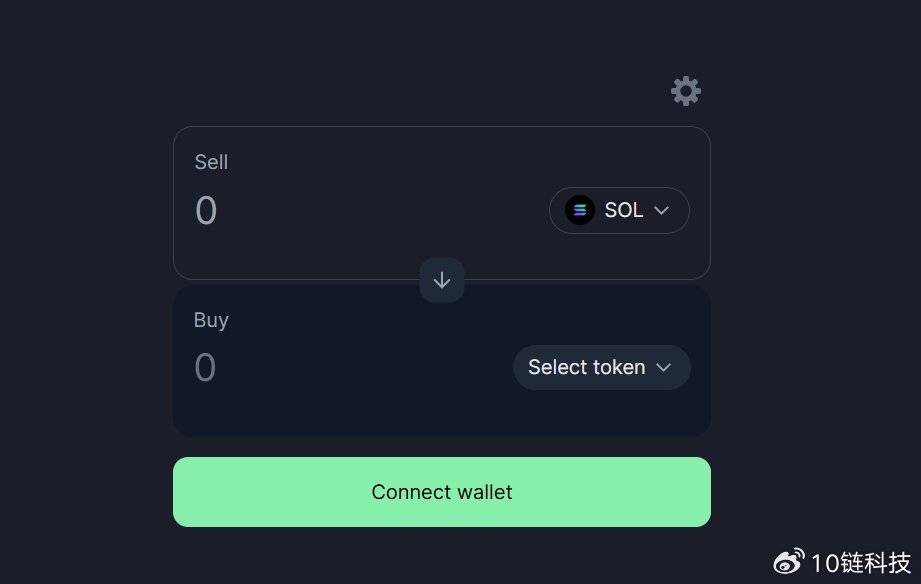Click the 10链科技 watermark text
This screenshot has height=584, width=921.
[x=860, y=561]
